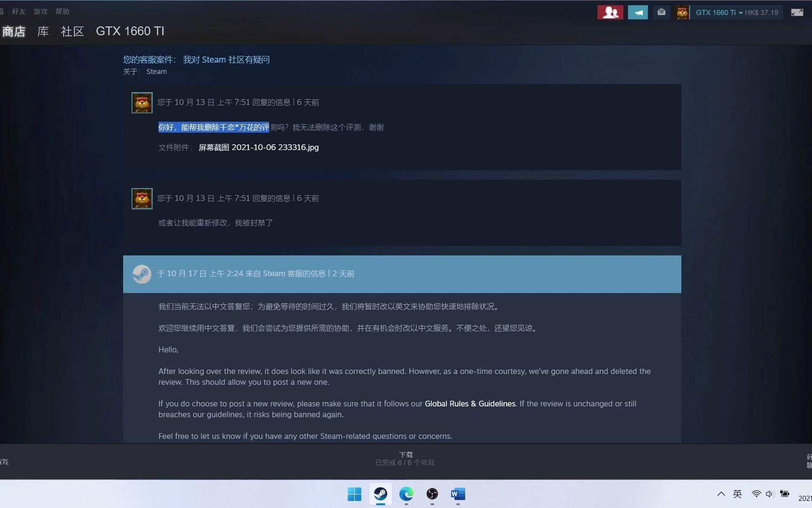Toggle big picture mode icon
Screen dimensions: 812x508
coord(797,13)
